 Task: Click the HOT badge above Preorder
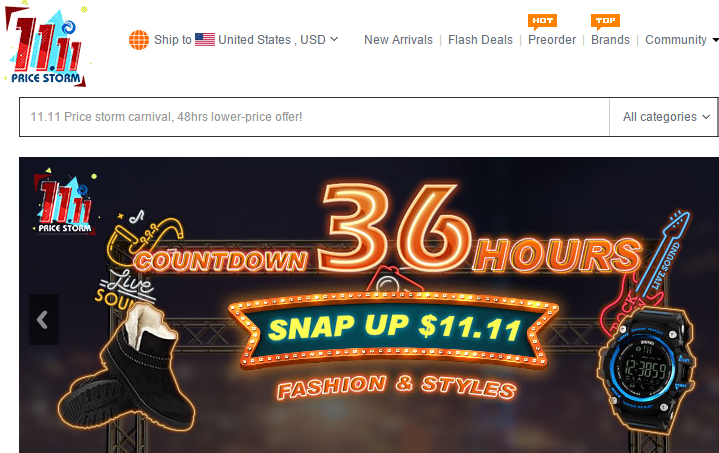pos(542,21)
